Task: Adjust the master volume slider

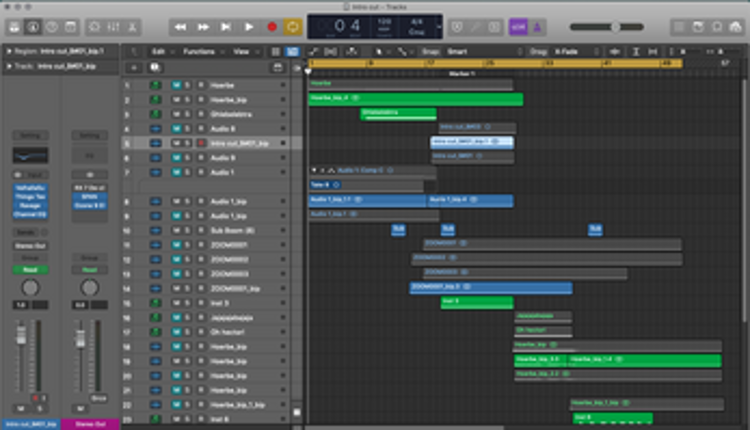Action: click(607, 27)
